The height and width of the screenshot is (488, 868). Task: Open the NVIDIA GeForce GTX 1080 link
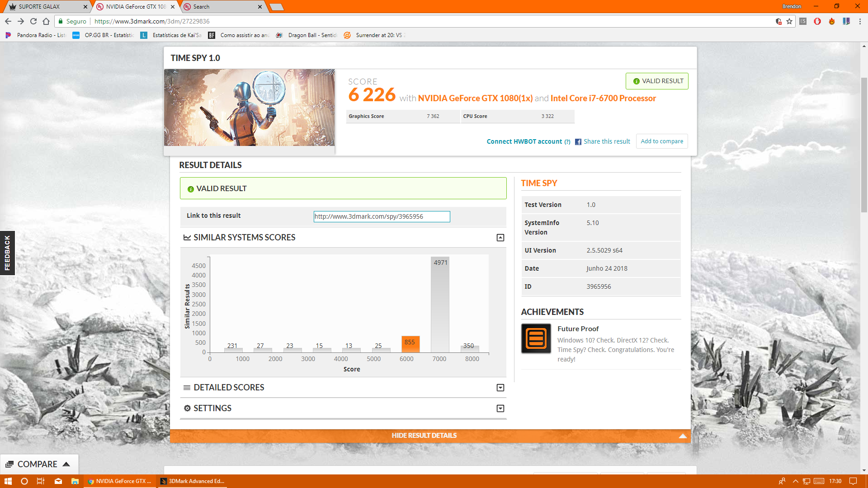(x=475, y=99)
